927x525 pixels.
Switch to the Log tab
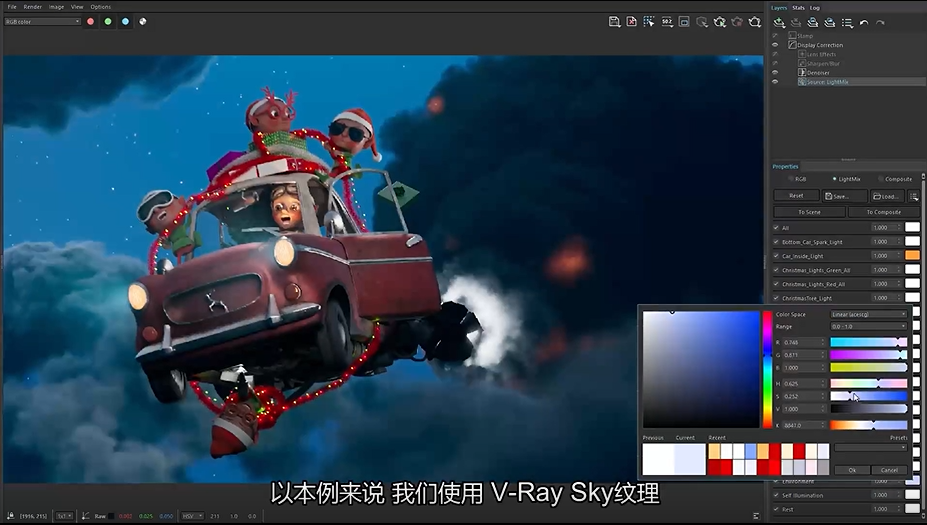pos(815,8)
